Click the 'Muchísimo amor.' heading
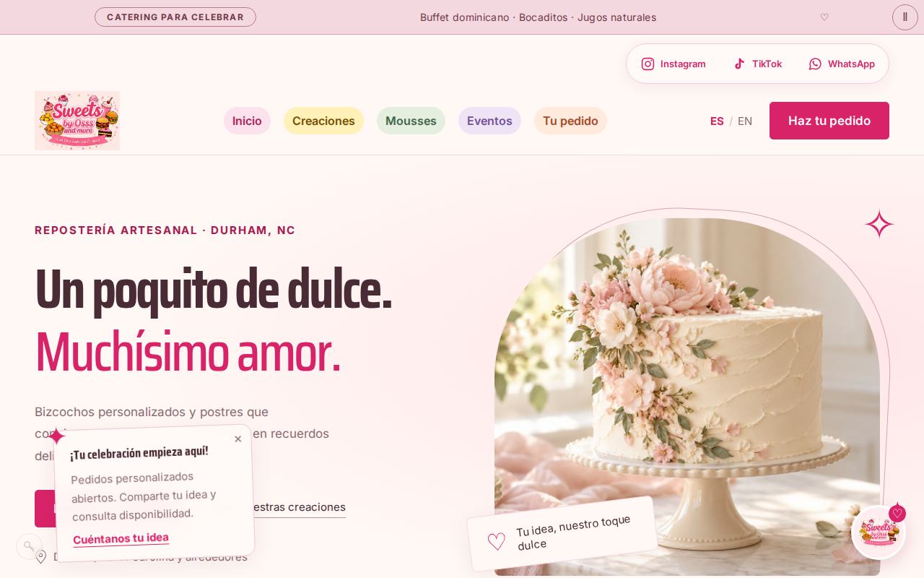 click(x=188, y=353)
